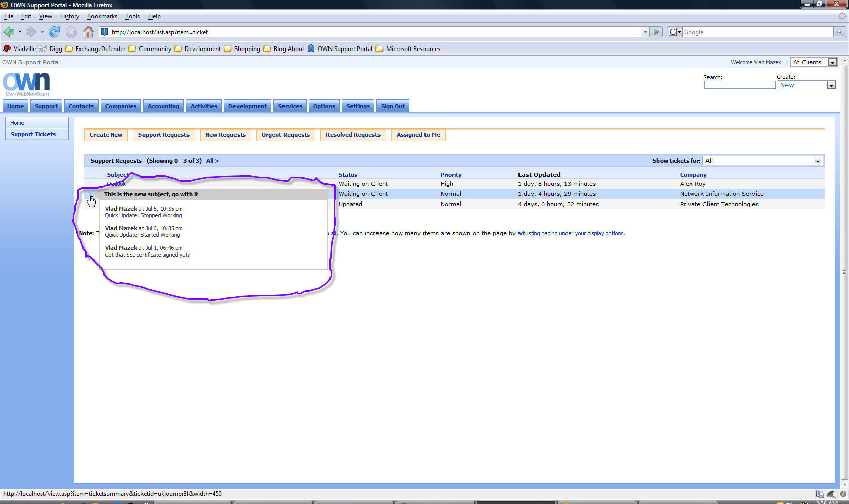849x504 pixels.
Task: Click the browser Back arrow button
Action: click(x=9, y=32)
